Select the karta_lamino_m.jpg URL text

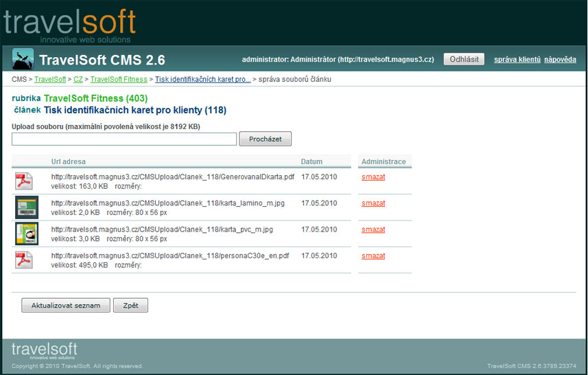point(167,203)
